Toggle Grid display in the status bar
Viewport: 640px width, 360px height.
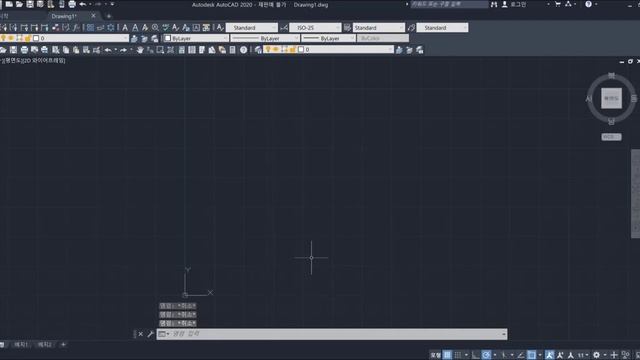[447, 355]
